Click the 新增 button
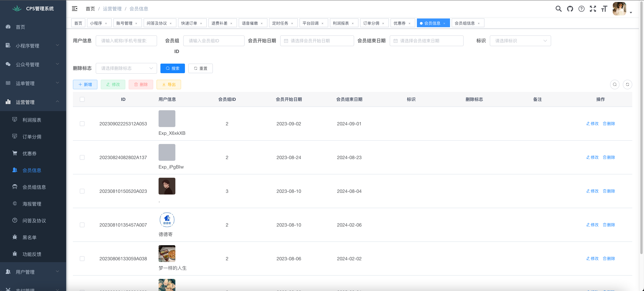The width and height of the screenshot is (644, 291). click(x=85, y=84)
